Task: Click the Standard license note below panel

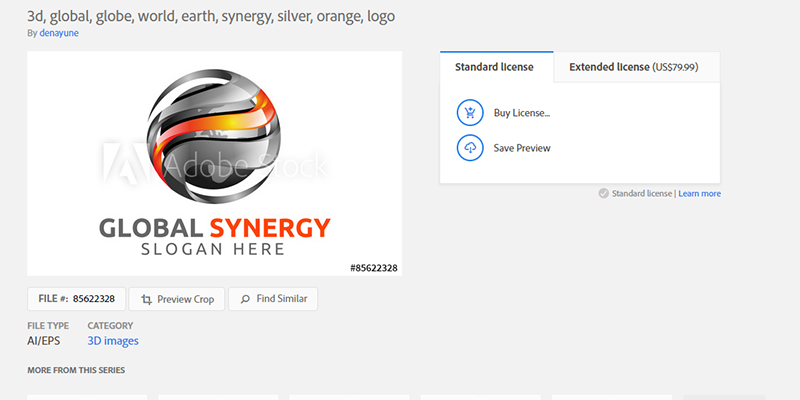Action: [642, 193]
